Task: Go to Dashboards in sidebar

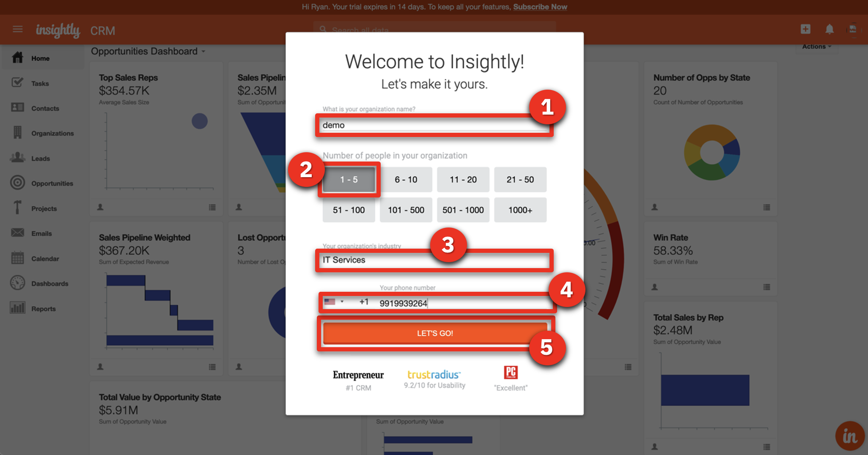Action: point(50,284)
